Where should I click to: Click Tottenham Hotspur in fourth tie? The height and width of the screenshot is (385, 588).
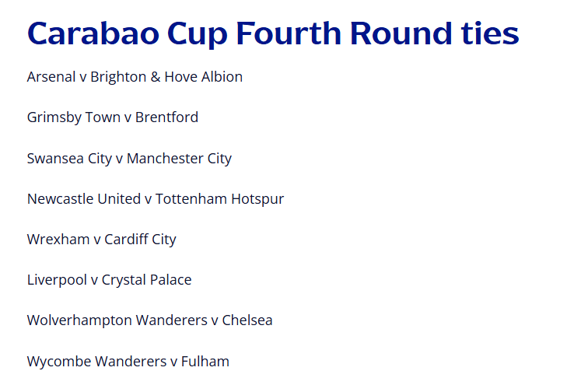click(x=219, y=199)
